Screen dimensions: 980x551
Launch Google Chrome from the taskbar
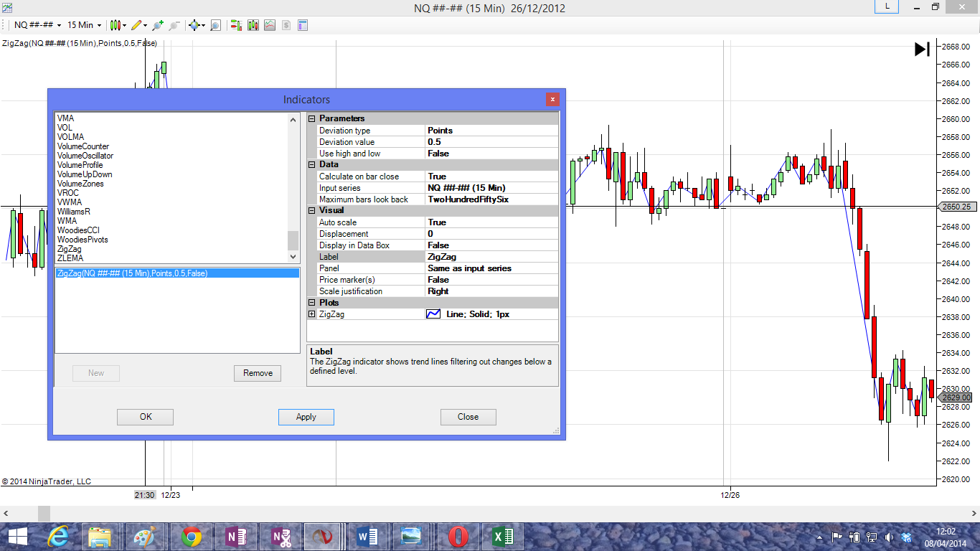coord(190,537)
